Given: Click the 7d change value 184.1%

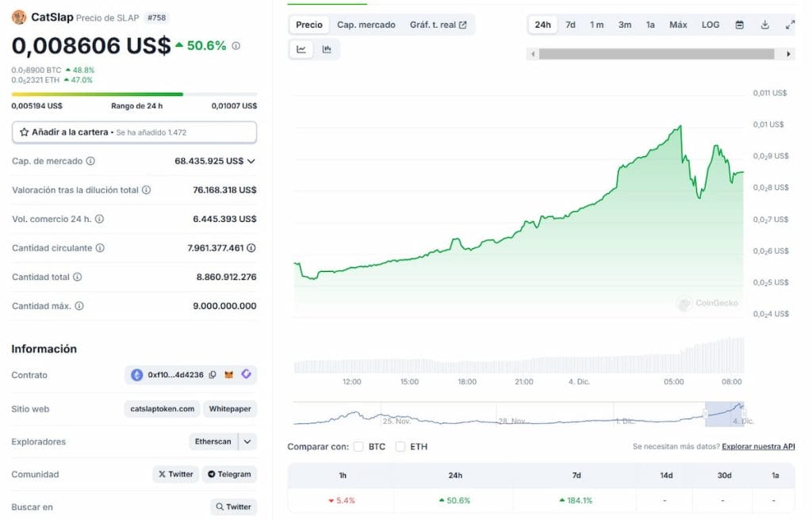Looking at the screenshot, I should pyautogui.click(x=576, y=500).
